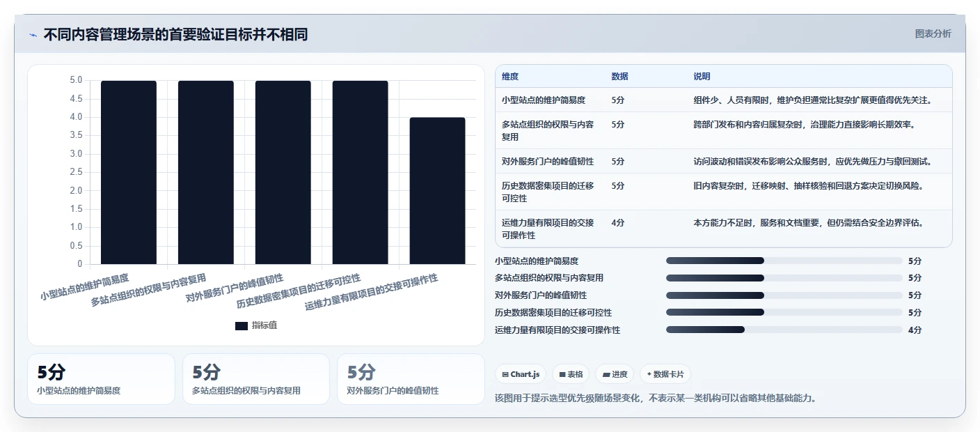Open the 对外服务门户的峰值韧性 data card

click(x=411, y=379)
